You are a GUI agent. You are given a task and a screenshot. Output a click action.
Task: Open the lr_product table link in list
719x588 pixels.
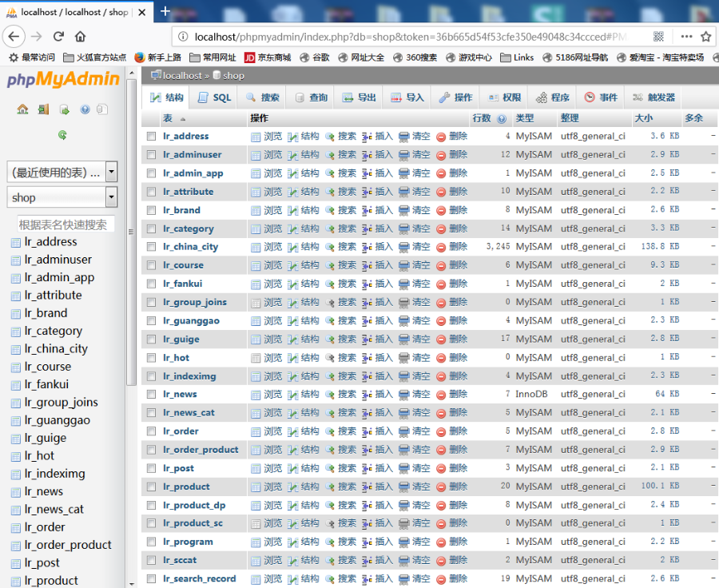186,487
